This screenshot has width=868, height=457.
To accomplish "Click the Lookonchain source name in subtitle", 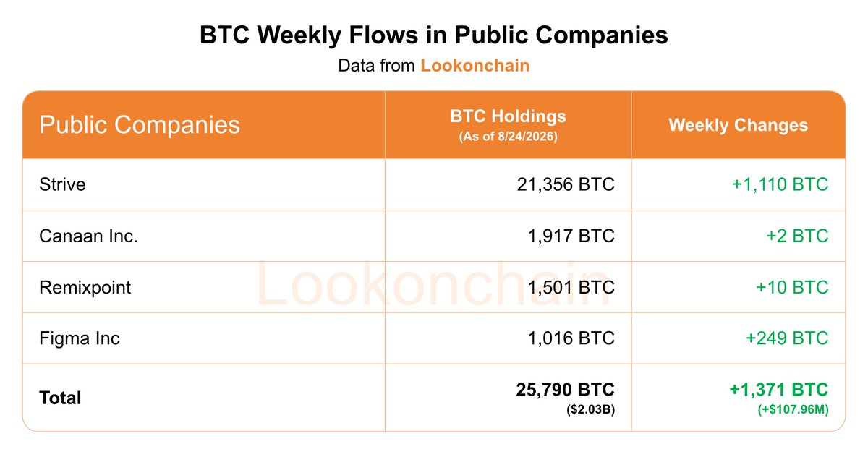I will [x=475, y=65].
